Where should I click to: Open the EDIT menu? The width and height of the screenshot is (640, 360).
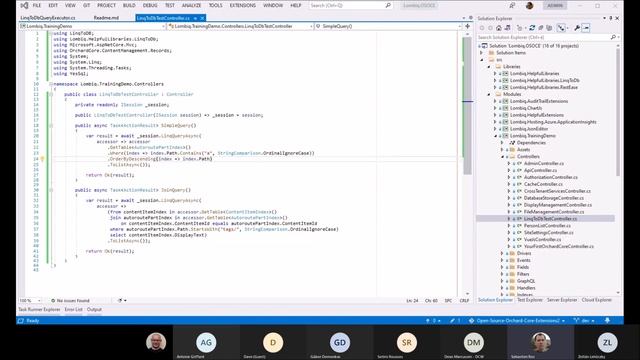pos(53,5)
